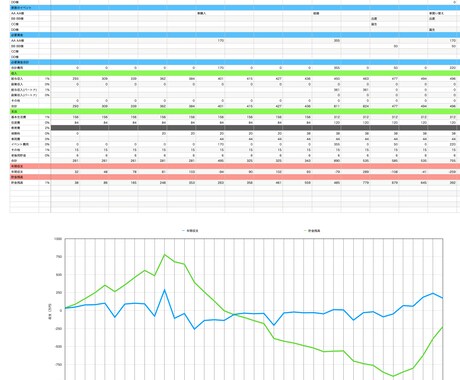Click the upper red section header label
460x380 pixels.
click(x=16, y=166)
